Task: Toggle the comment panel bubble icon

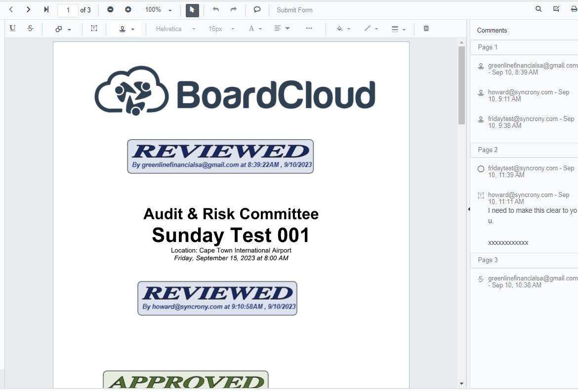Action: pos(257,9)
